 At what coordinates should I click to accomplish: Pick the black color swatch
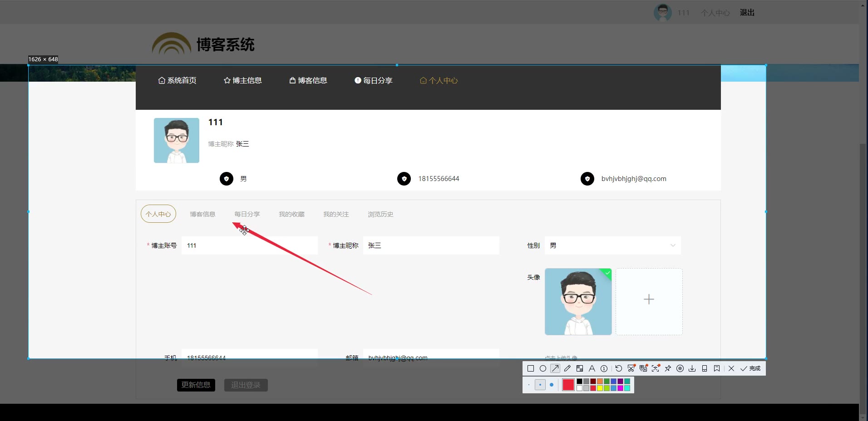pos(579,381)
